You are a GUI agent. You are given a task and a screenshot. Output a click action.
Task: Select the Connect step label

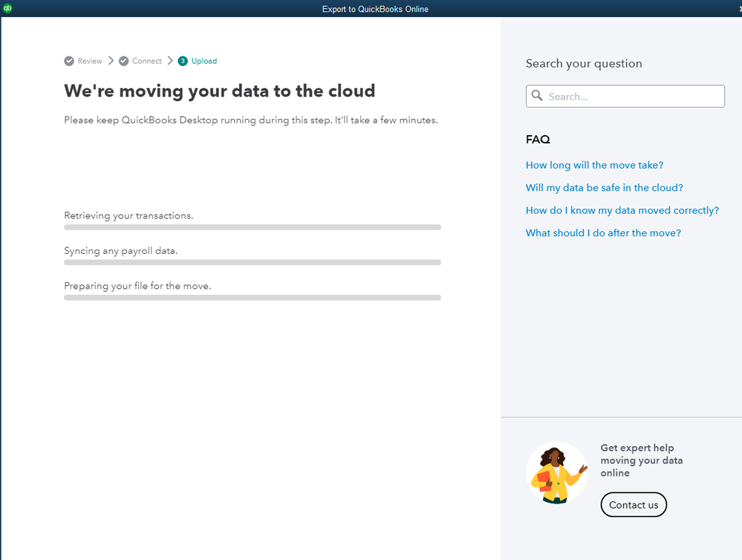pos(147,61)
